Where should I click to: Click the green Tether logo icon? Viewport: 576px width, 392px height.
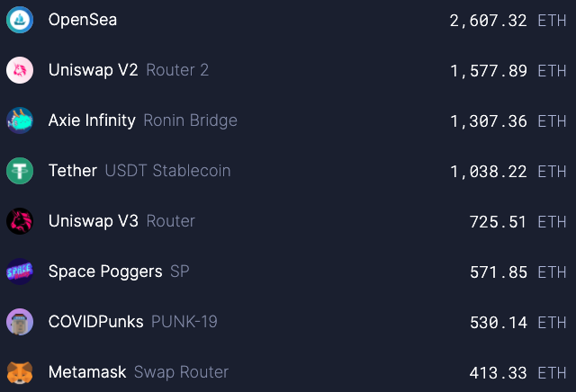(20, 171)
